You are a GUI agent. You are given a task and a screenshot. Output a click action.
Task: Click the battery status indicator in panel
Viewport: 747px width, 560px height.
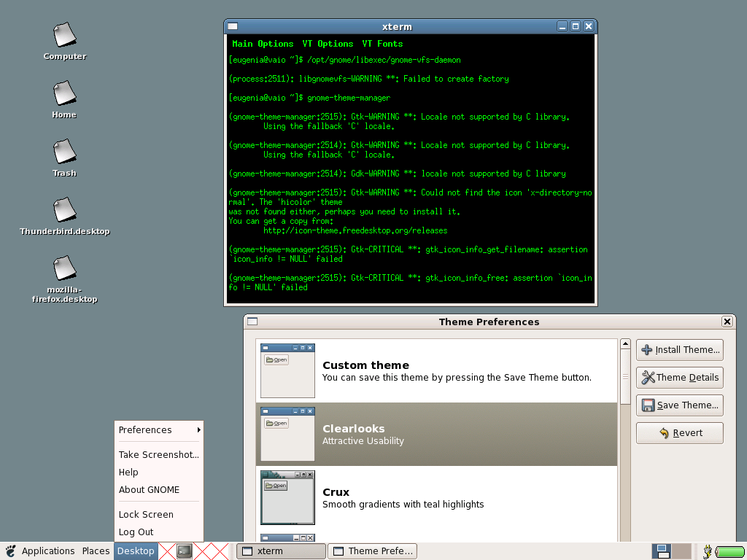coord(729,551)
